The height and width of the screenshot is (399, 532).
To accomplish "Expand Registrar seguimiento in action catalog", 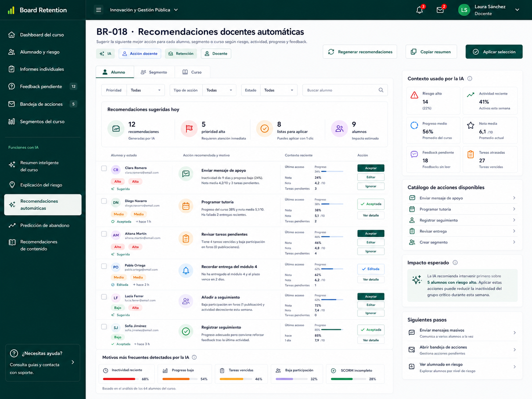I will 463,220.
